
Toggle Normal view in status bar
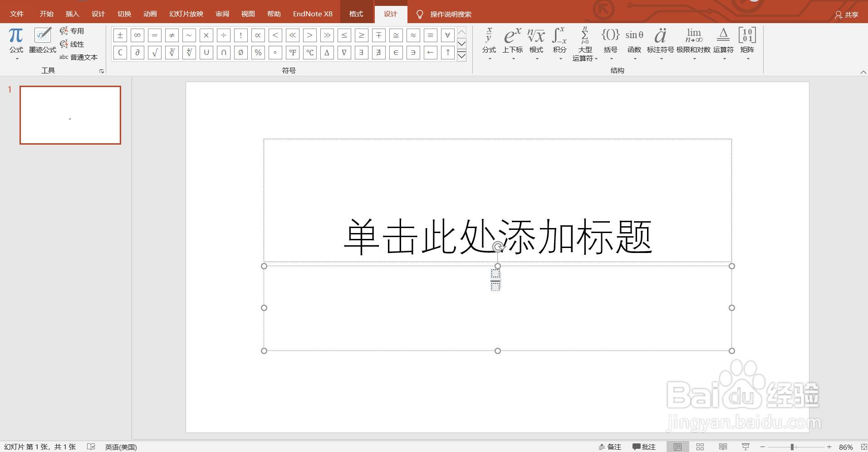pos(677,447)
